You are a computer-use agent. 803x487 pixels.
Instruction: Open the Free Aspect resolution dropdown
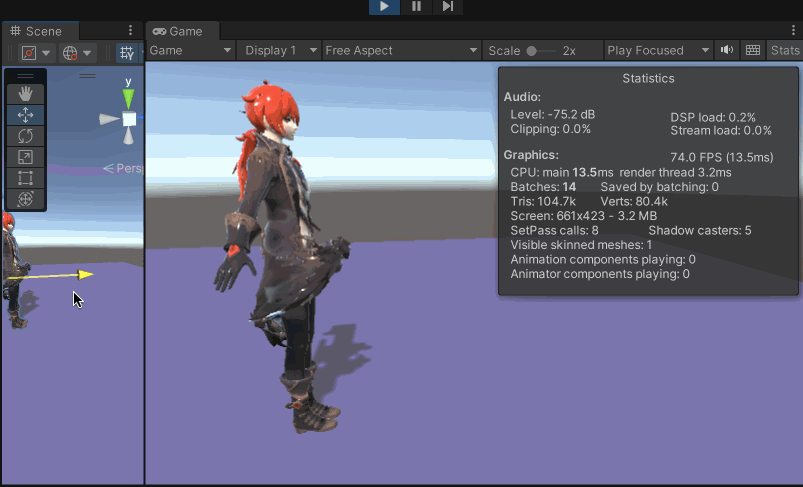401,50
